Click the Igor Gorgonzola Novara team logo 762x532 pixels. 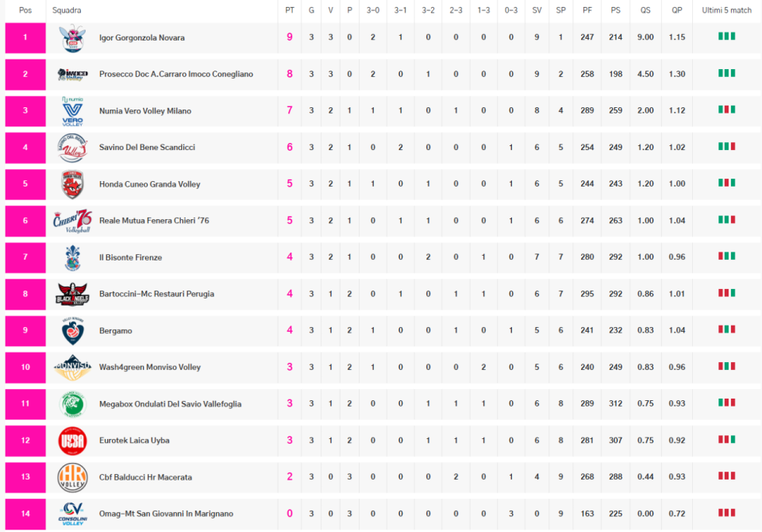click(x=72, y=38)
